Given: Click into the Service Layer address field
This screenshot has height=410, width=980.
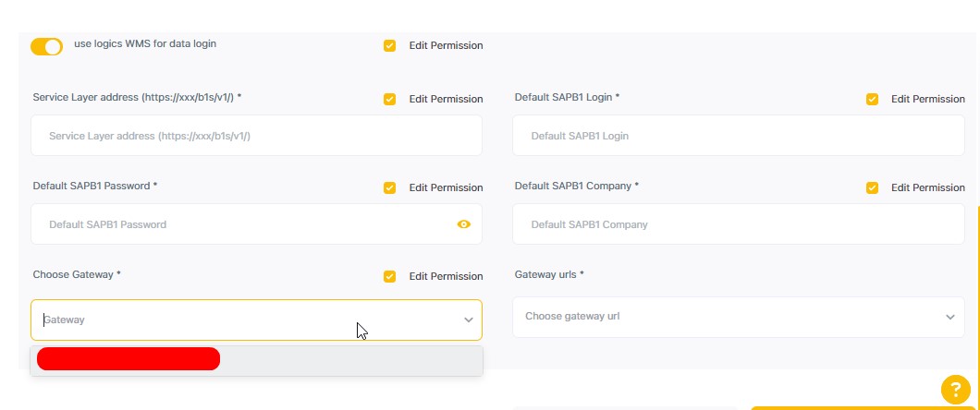Looking at the screenshot, I should [256, 136].
